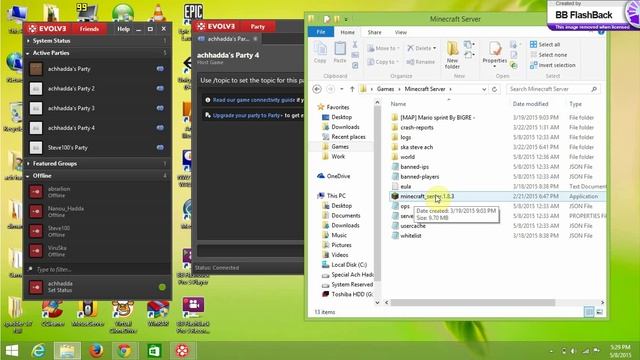Click the large icons view layout icon

(600, 312)
